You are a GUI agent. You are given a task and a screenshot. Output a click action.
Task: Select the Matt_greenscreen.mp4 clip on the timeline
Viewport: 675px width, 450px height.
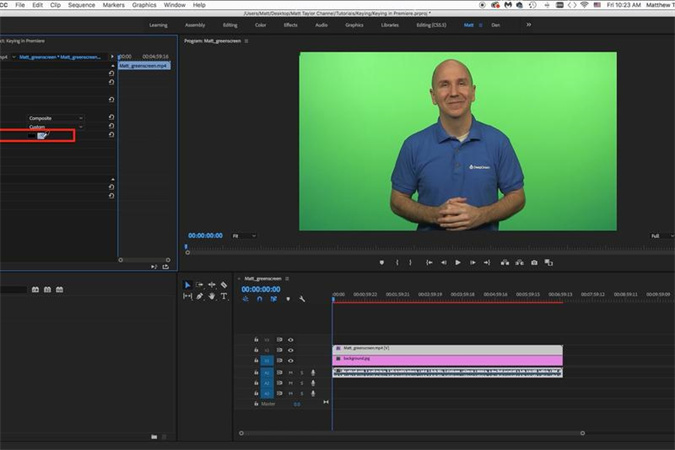click(x=447, y=349)
